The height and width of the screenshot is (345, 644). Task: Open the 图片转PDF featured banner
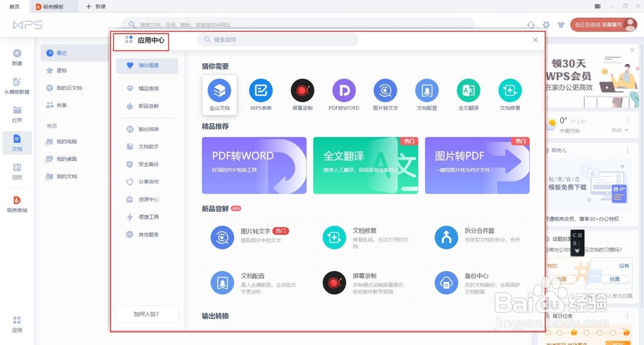tap(477, 165)
